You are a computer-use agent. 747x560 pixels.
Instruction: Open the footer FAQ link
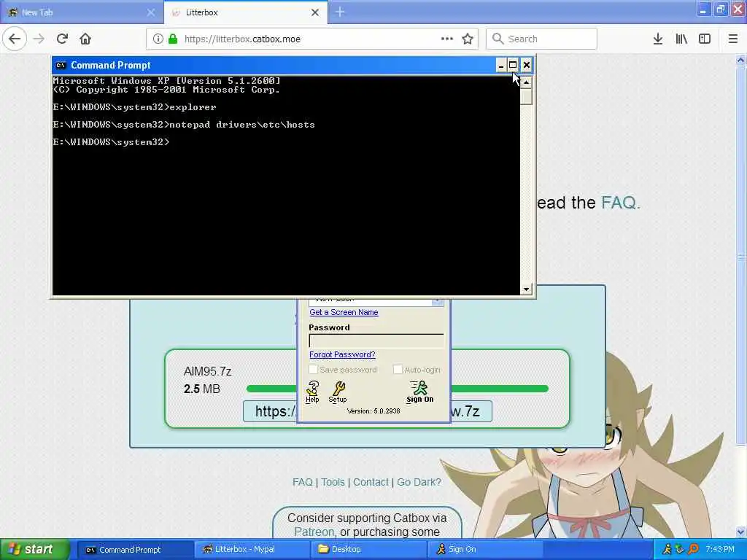pos(303,483)
